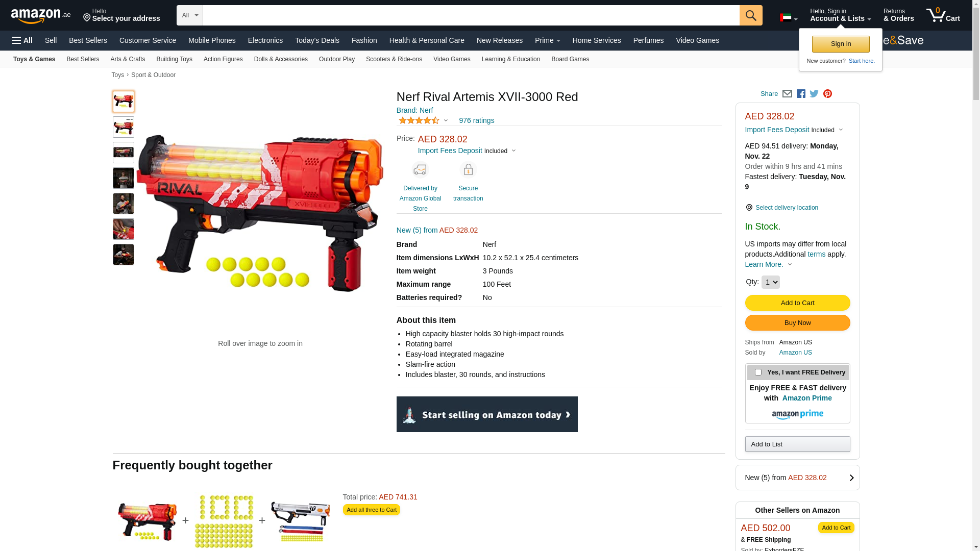Click the UAE flag language selector
980x551 pixels.
coord(789,18)
